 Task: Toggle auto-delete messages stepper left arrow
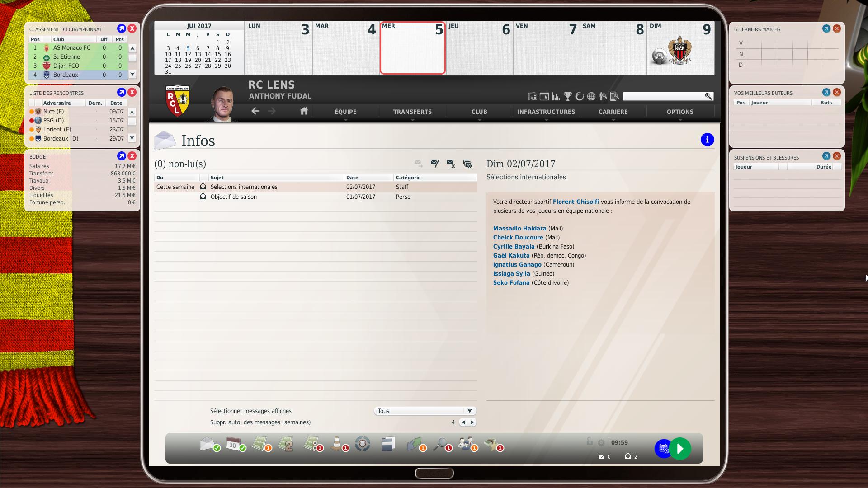[x=462, y=422]
